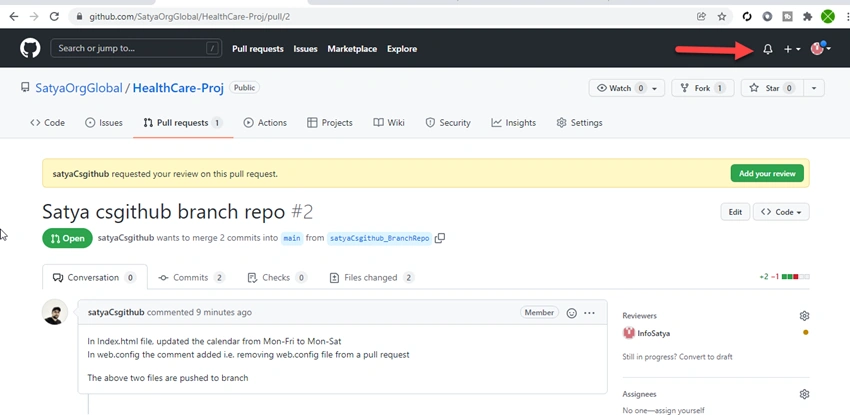This screenshot has height=415, width=850.
Task: Click the Watch button
Action: click(627, 88)
